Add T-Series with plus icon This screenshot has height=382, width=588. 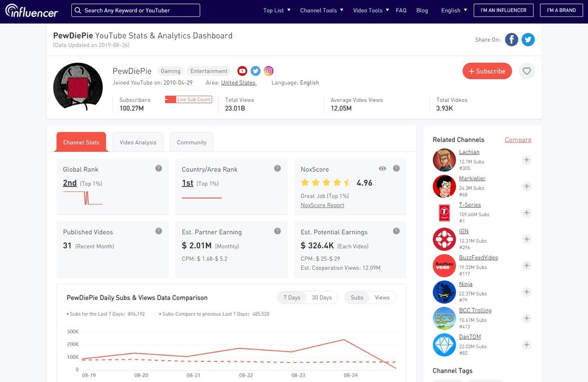(526, 213)
